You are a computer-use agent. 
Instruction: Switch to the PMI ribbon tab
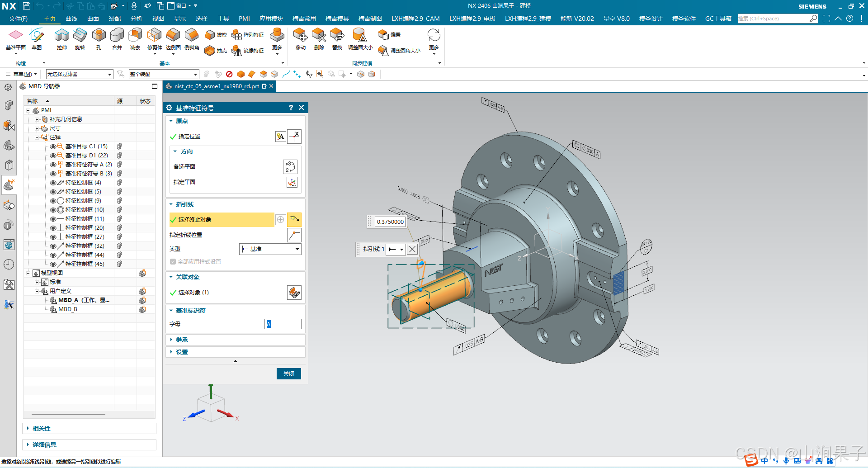coord(244,19)
